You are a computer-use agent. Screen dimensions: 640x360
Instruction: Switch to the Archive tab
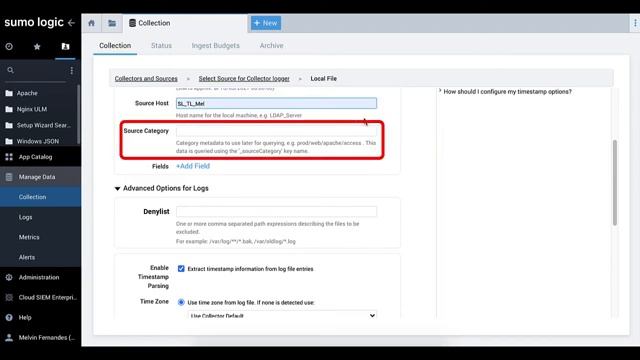click(x=271, y=46)
